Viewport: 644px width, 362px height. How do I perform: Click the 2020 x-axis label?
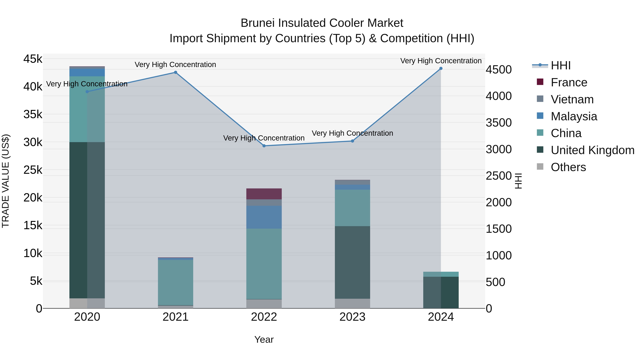[x=87, y=317]
